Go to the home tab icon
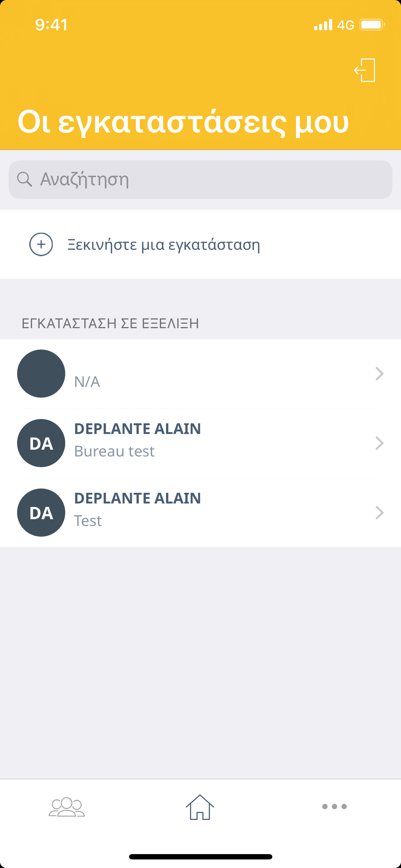The width and height of the screenshot is (401, 868). click(200, 807)
